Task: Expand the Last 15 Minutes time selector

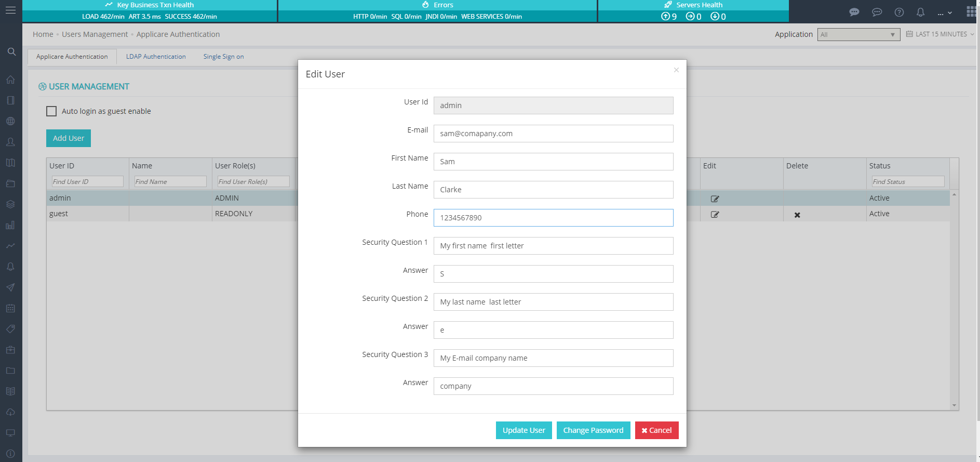Action: tap(940, 34)
